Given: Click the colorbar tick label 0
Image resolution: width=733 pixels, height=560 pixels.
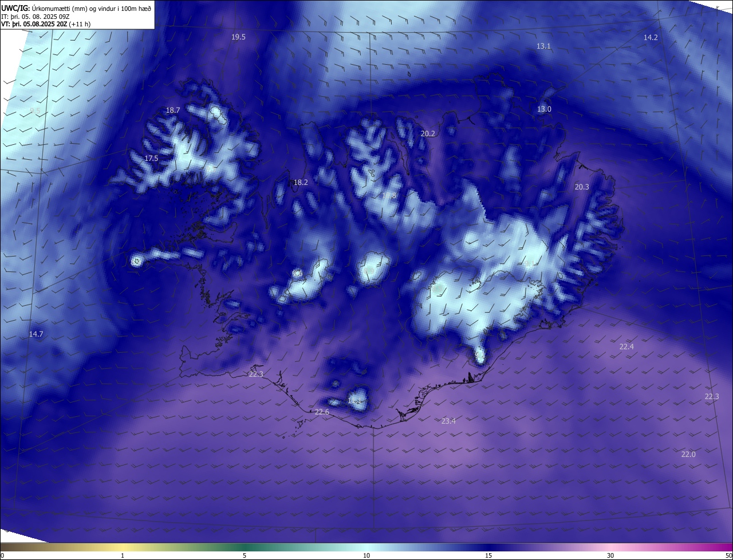Looking at the screenshot, I should point(2,555).
